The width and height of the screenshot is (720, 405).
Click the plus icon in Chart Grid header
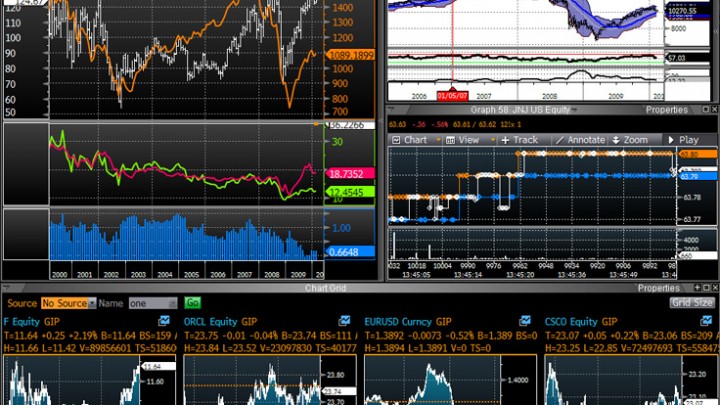pyautogui.click(x=697, y=287)
